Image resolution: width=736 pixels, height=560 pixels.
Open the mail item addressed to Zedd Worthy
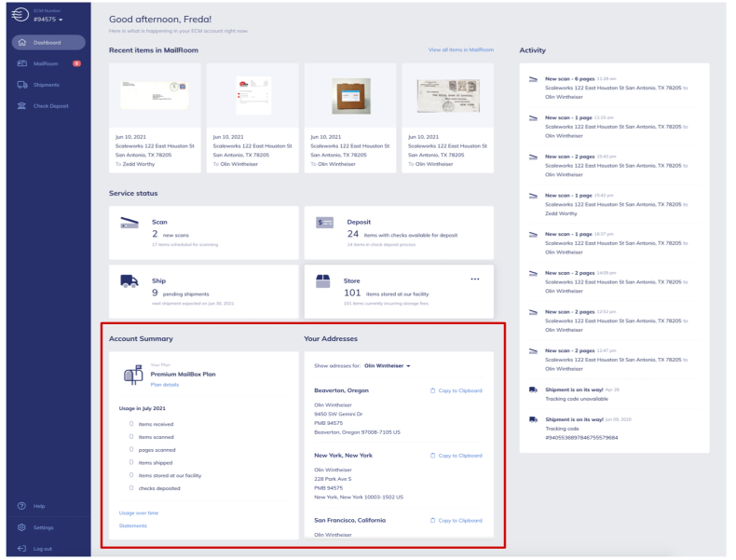click(155, 118)
